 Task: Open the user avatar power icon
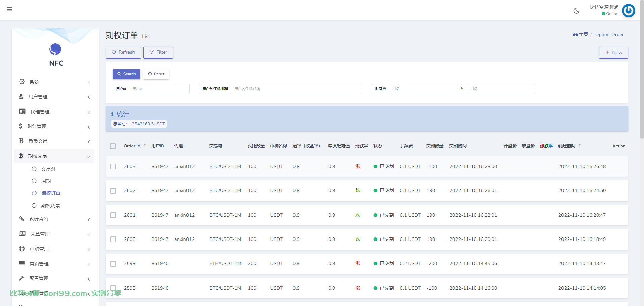pos(628,11)
